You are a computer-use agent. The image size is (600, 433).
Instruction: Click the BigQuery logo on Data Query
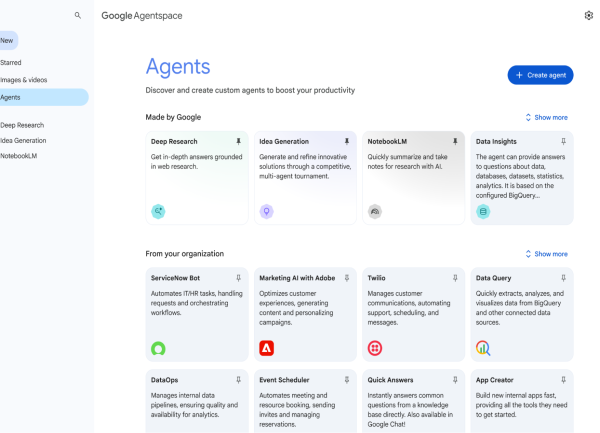[x=483, y=348]
